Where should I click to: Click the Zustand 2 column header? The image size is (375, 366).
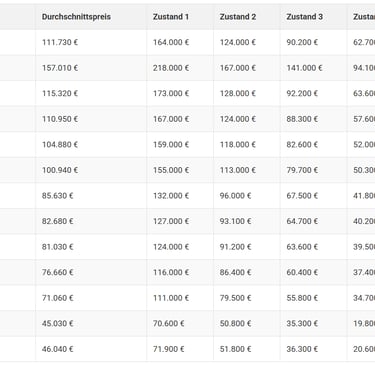pos(238,17)
